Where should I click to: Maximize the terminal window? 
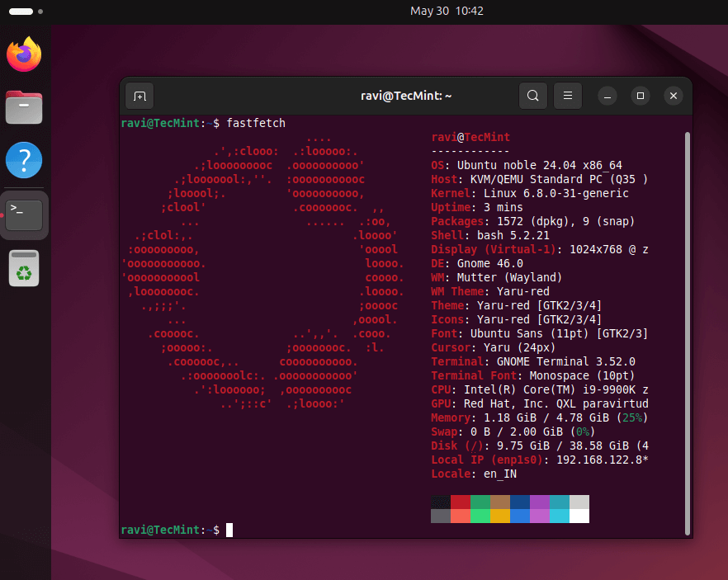tap(641, 97)
